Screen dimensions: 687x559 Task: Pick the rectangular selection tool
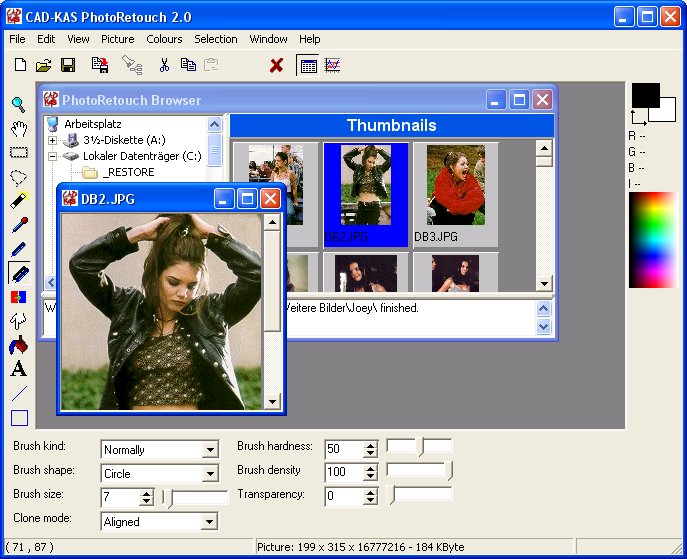tap(19, 152)
